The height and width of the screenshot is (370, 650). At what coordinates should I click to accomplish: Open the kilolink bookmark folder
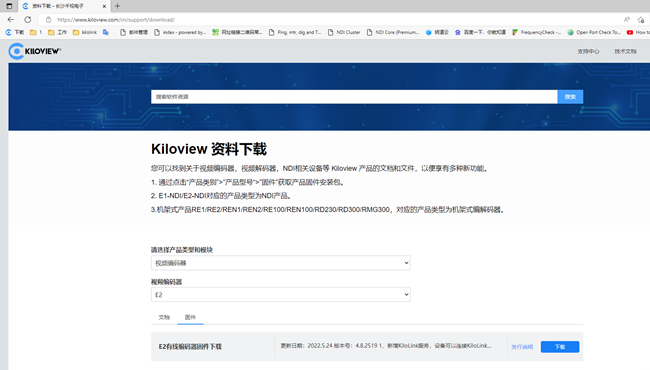coord(85,32)
